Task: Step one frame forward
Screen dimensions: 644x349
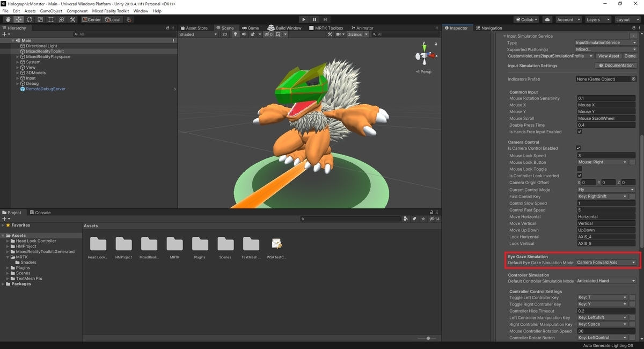Action: [x=325, y=19]
